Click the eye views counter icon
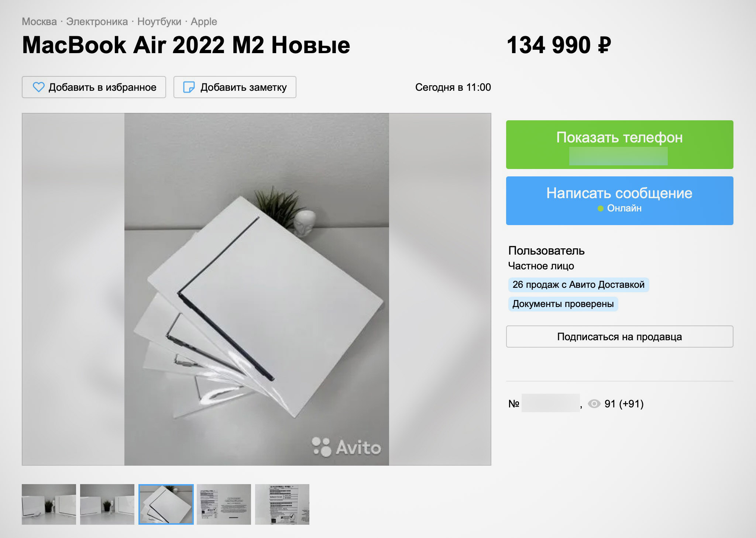Image resolution: width=756 pixels, height=538 pixels. [594, 404]
